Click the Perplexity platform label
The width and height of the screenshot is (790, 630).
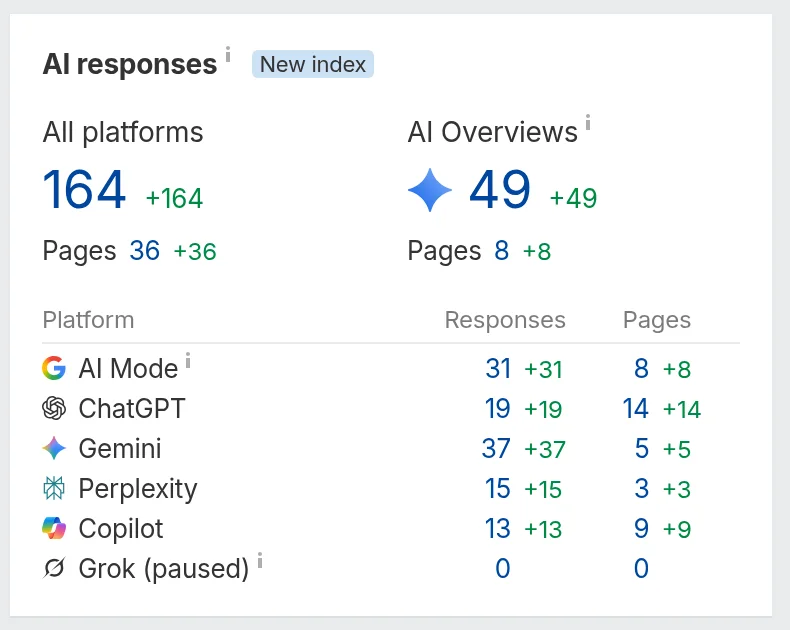pos(138,489)
